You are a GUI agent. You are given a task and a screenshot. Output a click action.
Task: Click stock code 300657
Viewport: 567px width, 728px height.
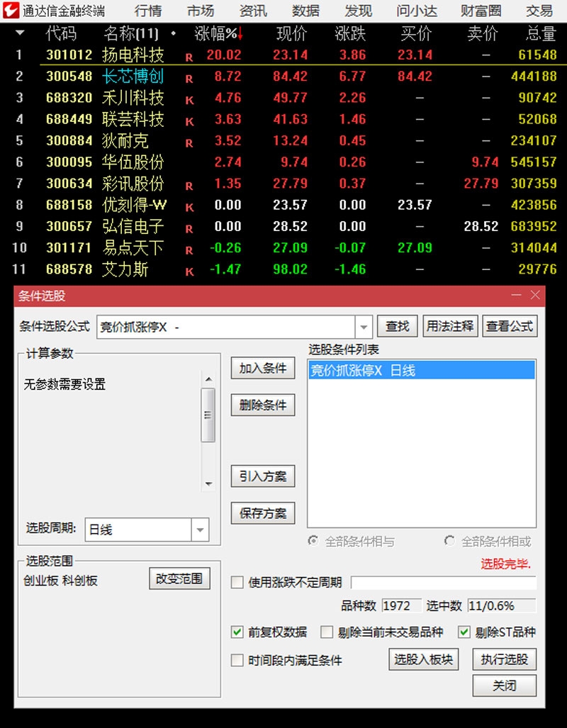pyautogui.click(x=69, y=226)
